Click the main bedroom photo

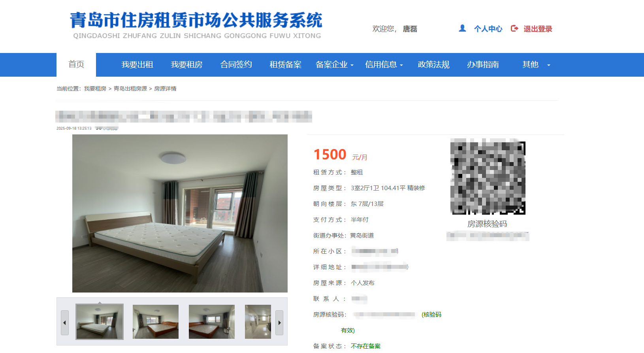(180, 213)
